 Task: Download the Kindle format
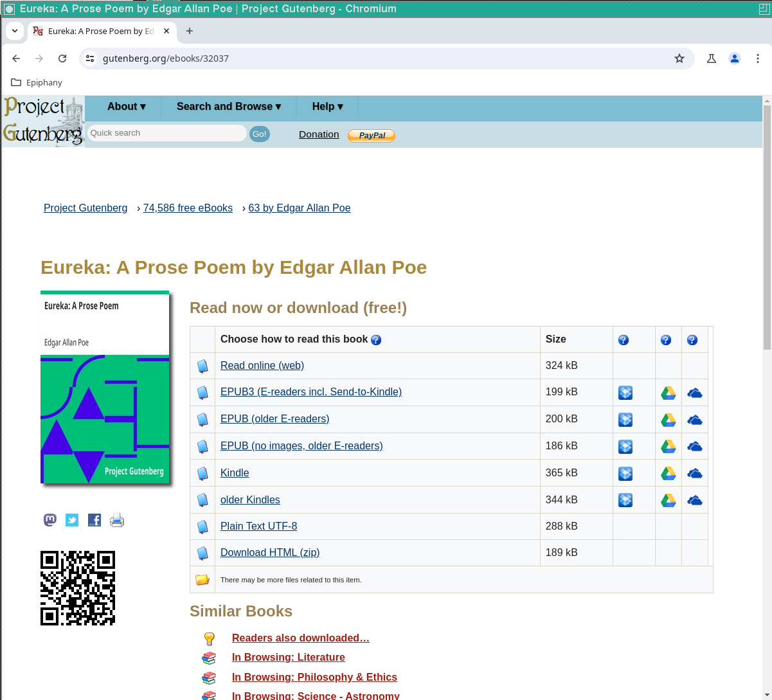[x=235, y=473]
